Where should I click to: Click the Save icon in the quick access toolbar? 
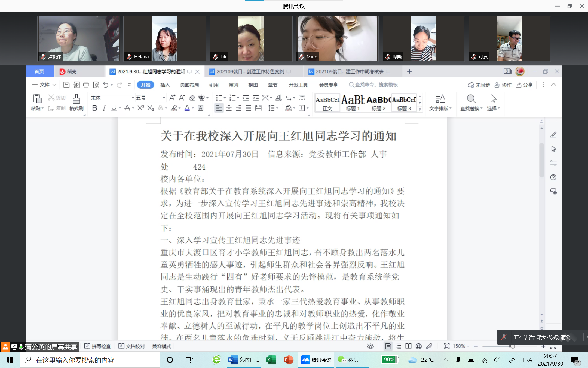(66, 85)
